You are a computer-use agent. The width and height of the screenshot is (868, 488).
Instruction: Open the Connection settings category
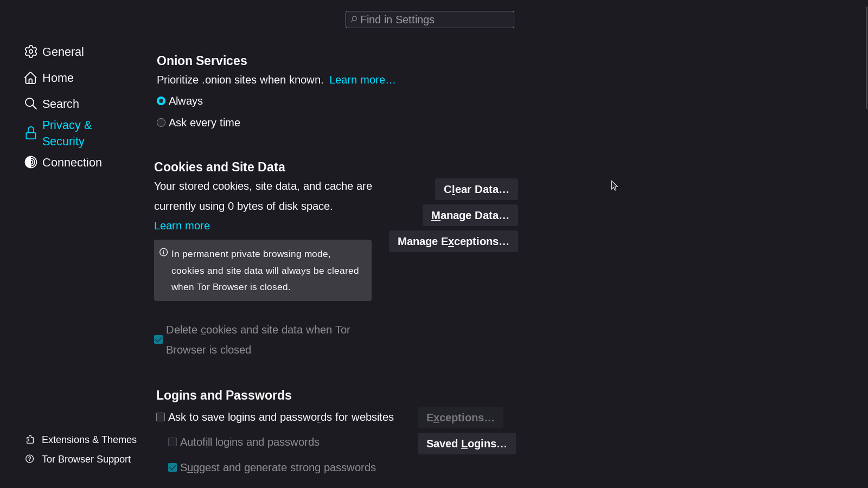click(x=72, y=163)
